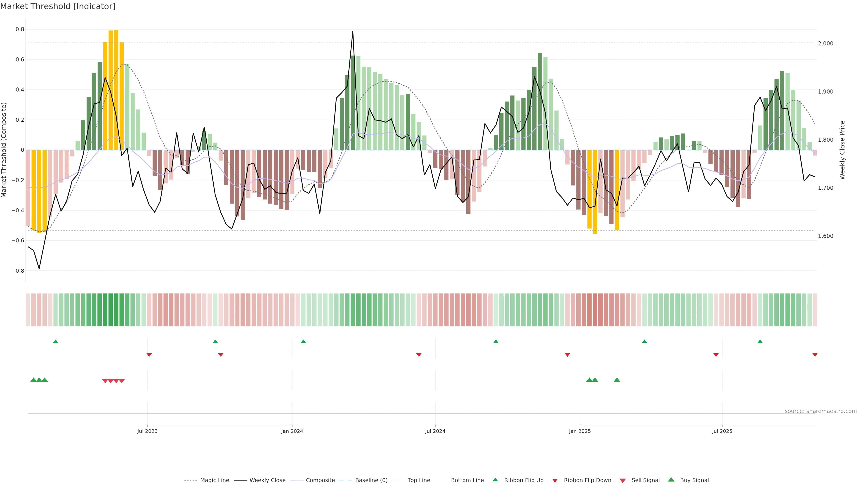Click the isolated Buy Signal marker in 2025

[617, 380]
